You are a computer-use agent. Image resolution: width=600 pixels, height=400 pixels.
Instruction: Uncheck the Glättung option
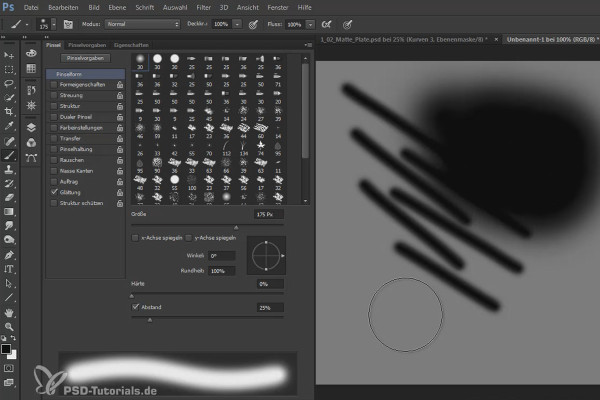(54, 192)
